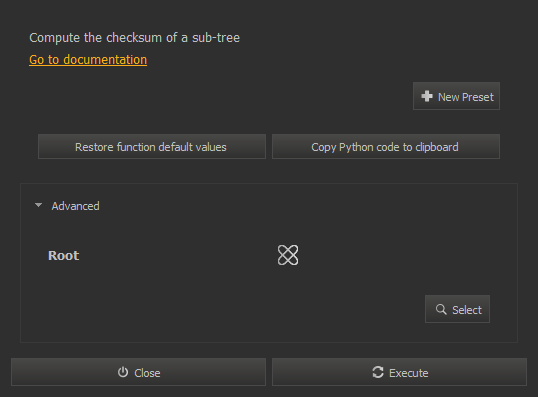Click the magnifier icon on Select button
Viewport: 538px width, 397px height.
click(x=441, y=310)
